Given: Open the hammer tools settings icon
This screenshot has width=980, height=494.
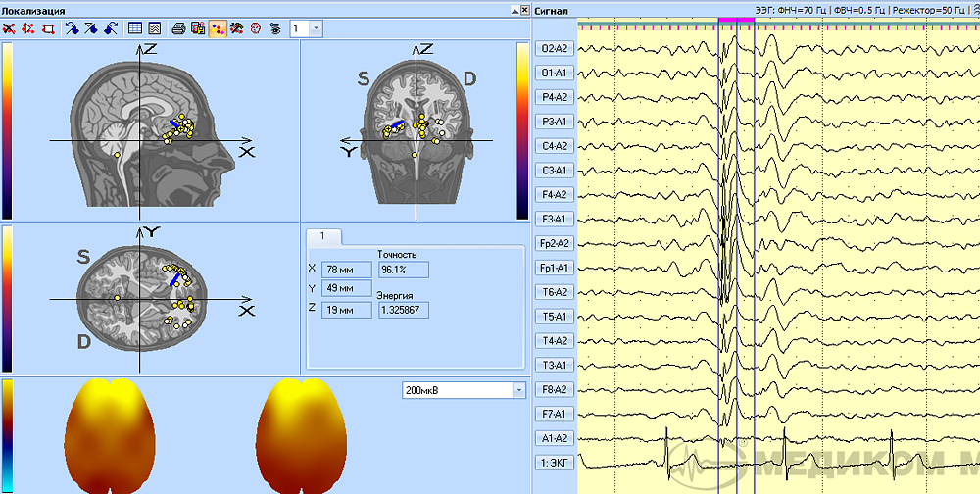Looking at the screenshot, I should coord(236,28).
